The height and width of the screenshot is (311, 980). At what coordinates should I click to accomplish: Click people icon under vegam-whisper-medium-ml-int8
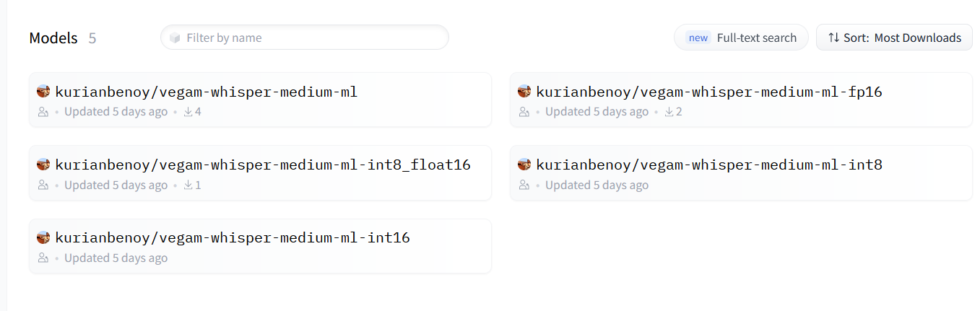[524, 185]
